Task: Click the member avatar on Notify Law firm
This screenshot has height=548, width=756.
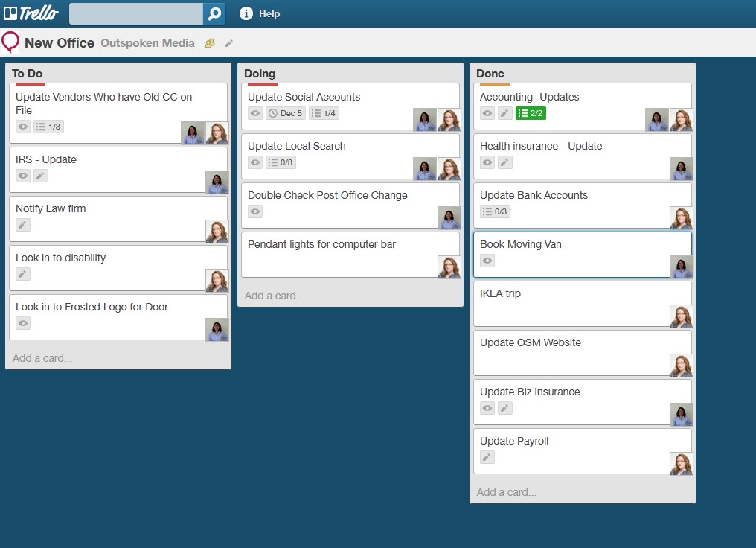Action: (217, 232)
